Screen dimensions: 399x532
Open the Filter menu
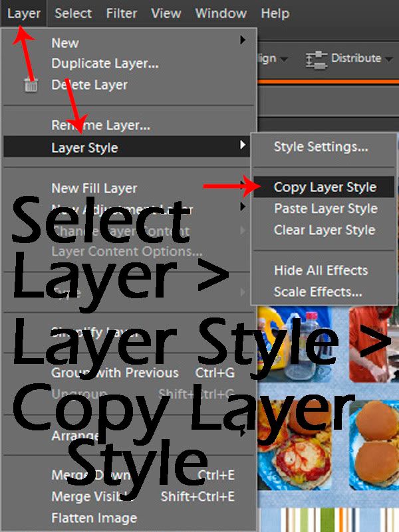click(x=121, y=13)
